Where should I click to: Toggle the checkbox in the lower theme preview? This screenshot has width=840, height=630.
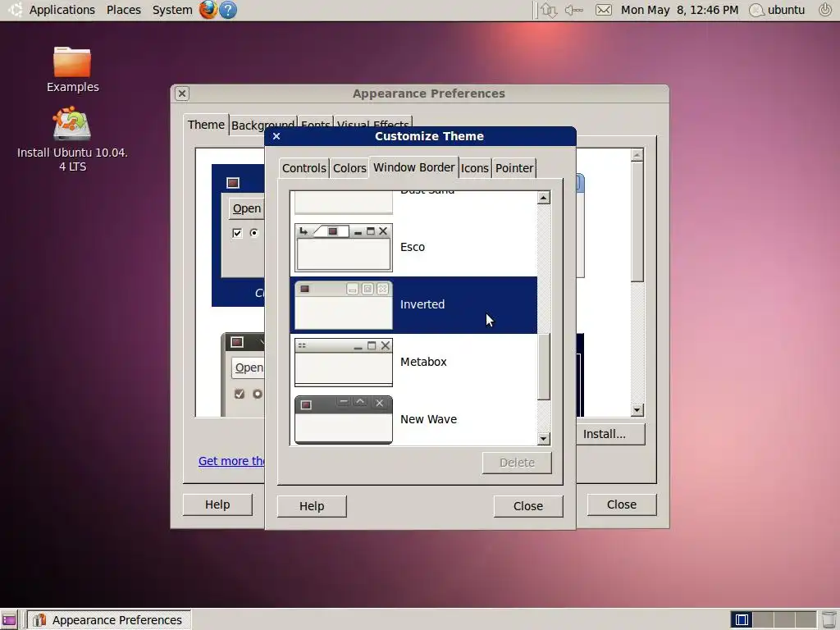click(x=240, y=394)
